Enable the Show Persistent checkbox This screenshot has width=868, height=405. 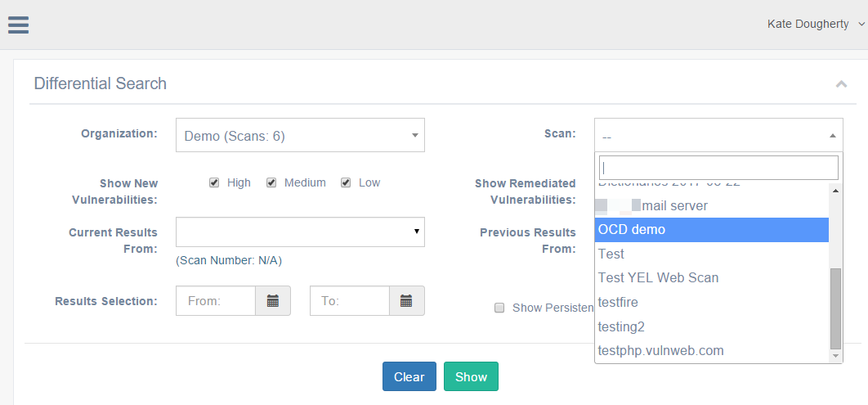coord(499,308)
